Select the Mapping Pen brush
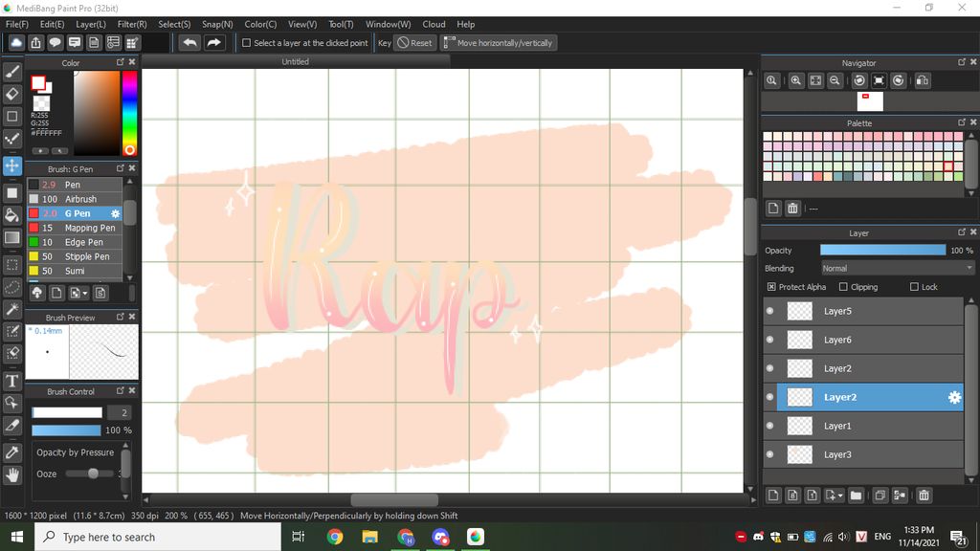This screenshot has height=551, width=980. 75,228
